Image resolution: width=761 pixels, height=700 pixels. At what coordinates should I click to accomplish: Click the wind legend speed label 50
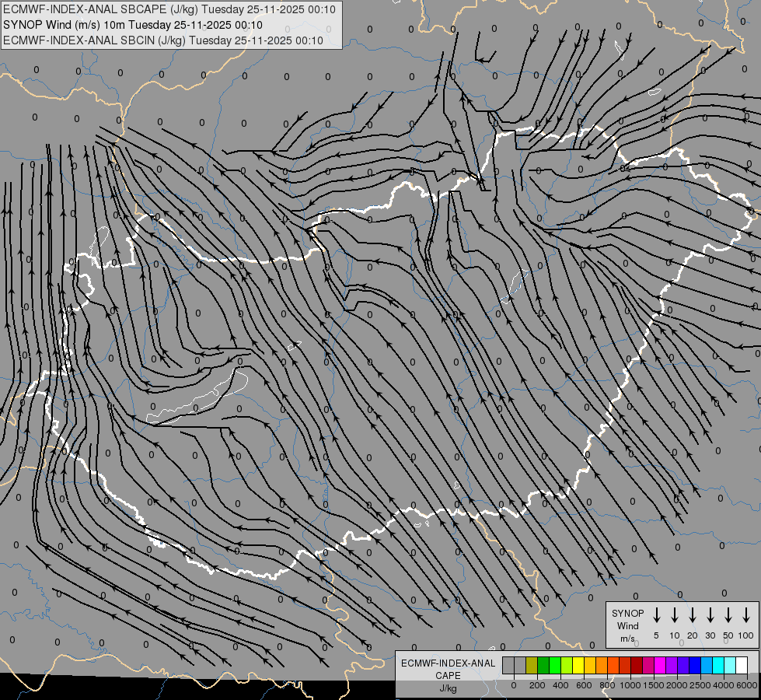pos(728,635)
